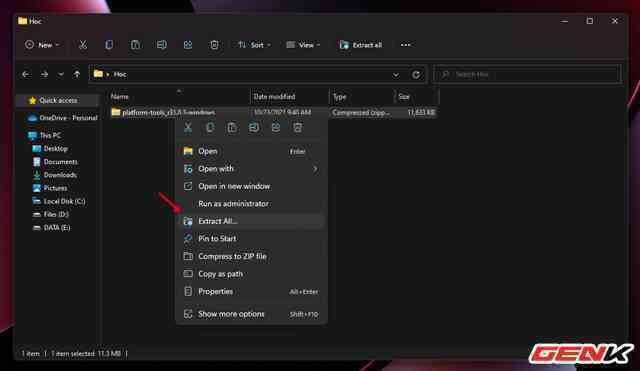Open Desktop in the sidebar

click(50, 149)
